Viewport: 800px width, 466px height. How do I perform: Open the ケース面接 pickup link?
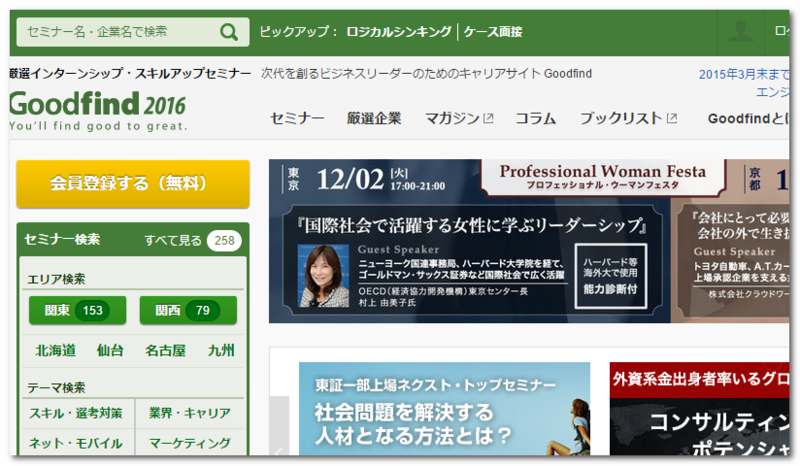(492, 32)
